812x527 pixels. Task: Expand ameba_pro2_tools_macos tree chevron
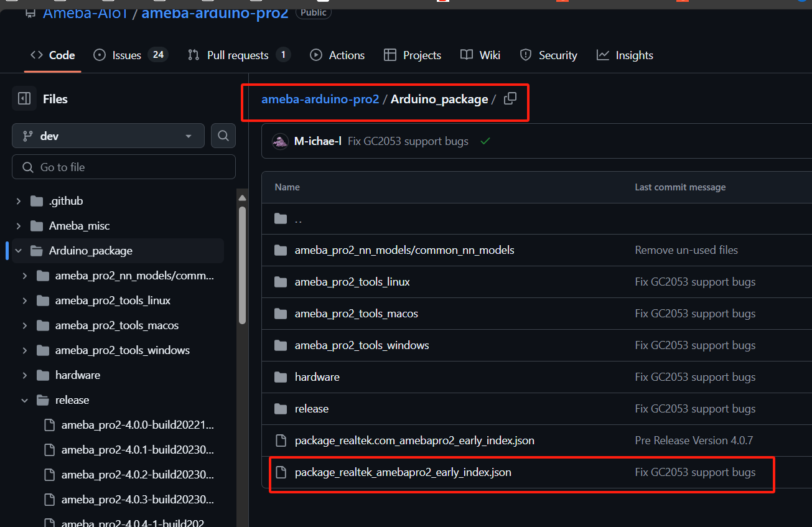point(25,325)
